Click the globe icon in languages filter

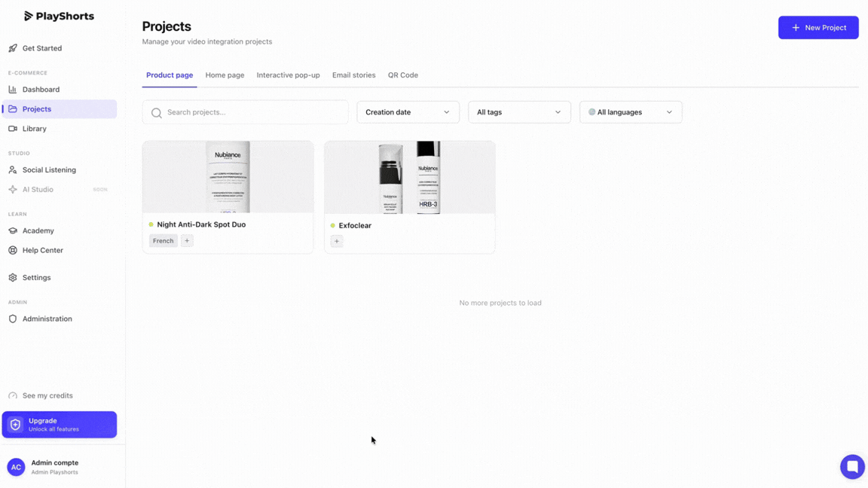(x=591, y=111)
